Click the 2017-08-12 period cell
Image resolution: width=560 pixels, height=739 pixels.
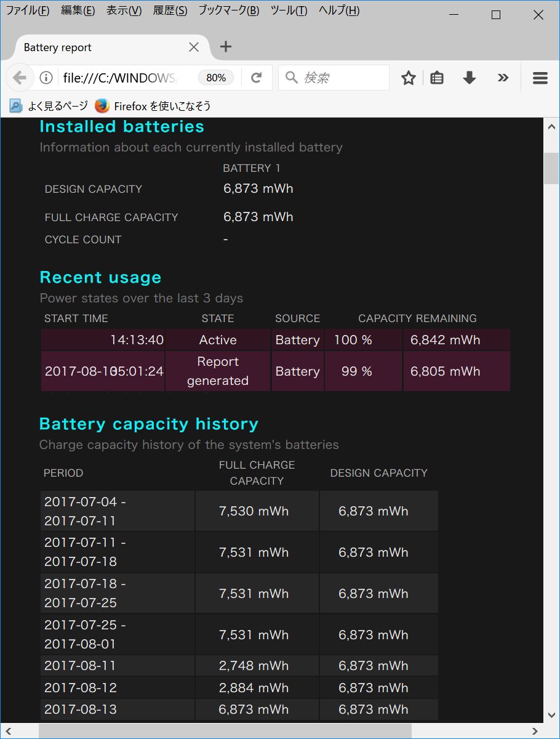[118, 688]
